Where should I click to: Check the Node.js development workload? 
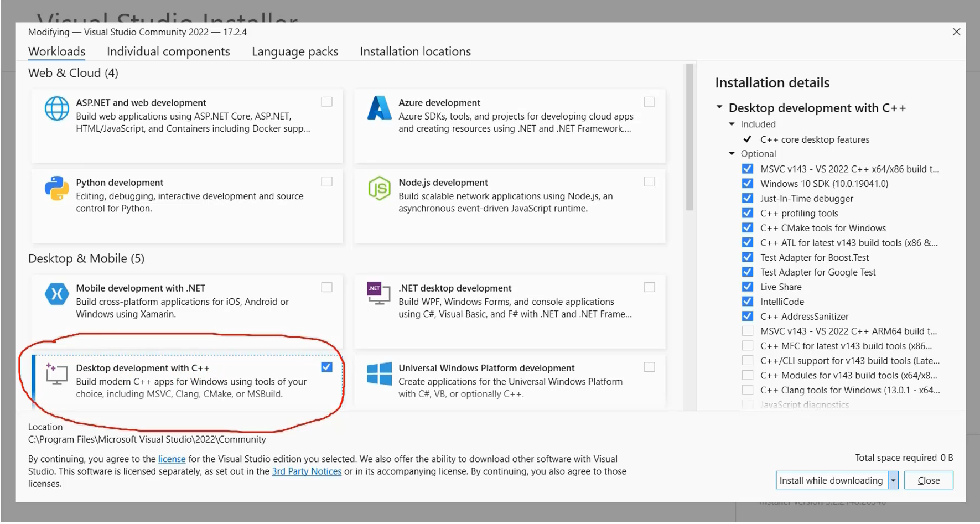(650, 181)
